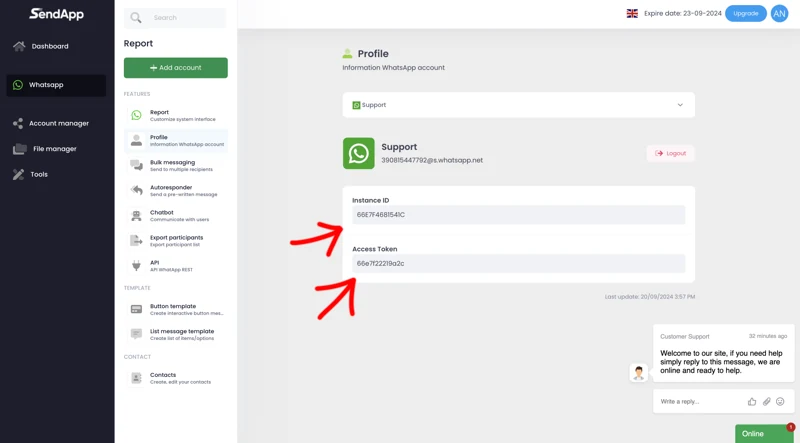Select Whatsapp in the main sidebar
800x443 pixels.
point(56,85)
